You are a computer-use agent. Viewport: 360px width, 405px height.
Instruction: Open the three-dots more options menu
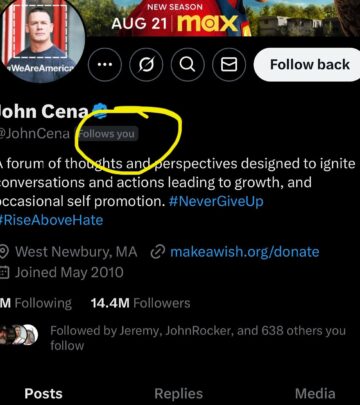105,64
